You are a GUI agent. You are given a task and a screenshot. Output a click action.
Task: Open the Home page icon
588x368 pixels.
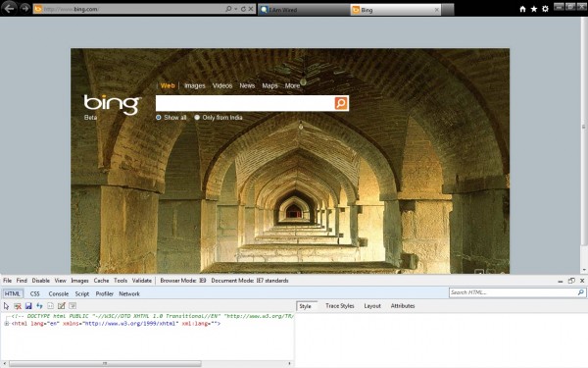pos(522,9)
